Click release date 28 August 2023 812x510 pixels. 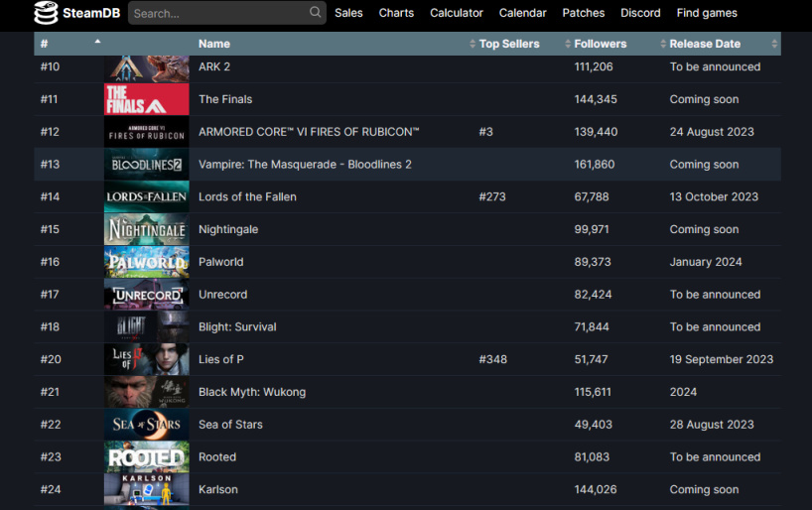(712, 425)
